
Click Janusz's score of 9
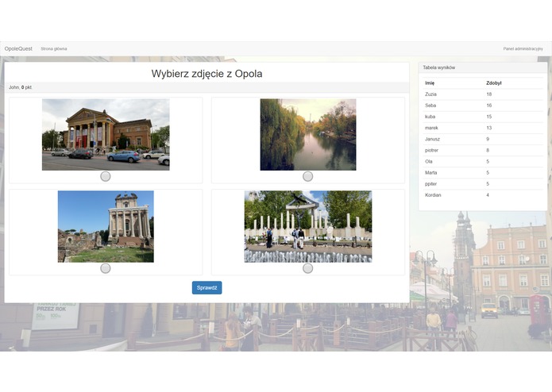(x=488, y=139)
